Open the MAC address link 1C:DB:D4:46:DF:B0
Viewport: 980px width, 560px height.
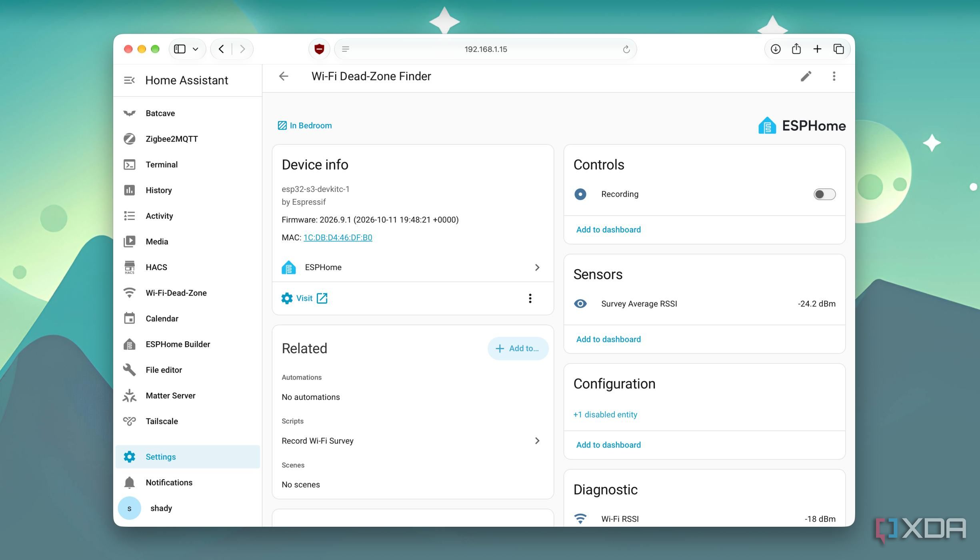(x=338, y=238)
